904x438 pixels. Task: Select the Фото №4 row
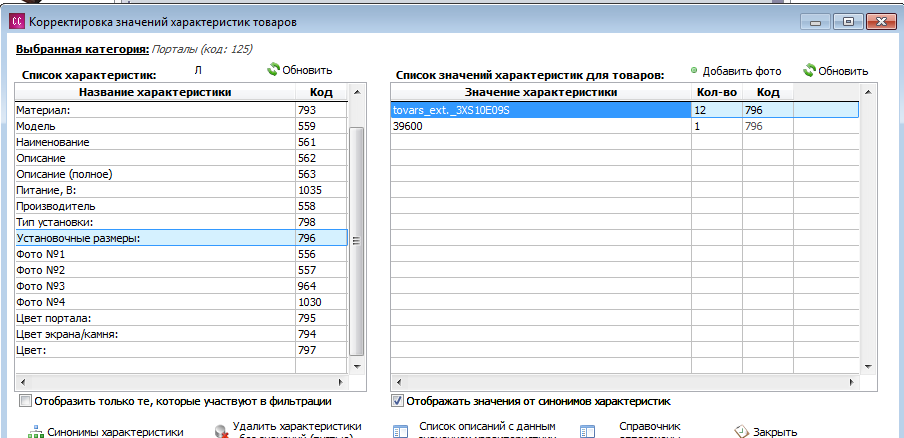(181, 302)
